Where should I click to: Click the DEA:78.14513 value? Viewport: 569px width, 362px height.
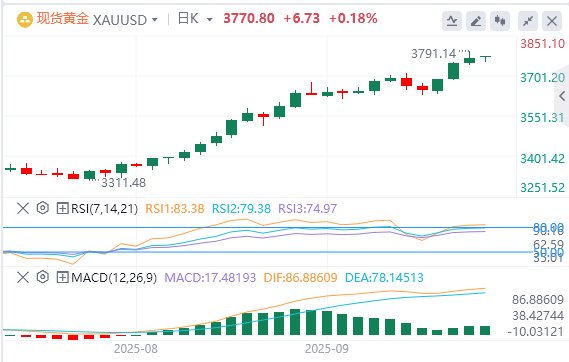pos(384,278)
